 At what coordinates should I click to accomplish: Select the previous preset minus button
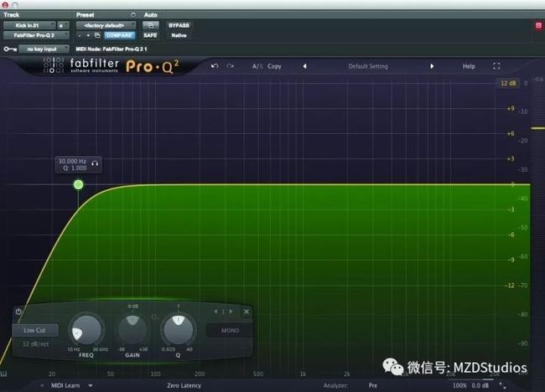[80, 35]
